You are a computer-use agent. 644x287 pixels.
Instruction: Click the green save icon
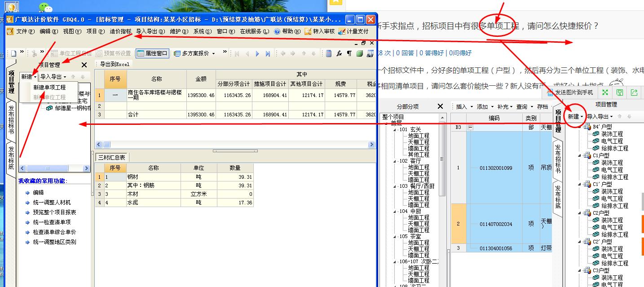tap(620, 93)
